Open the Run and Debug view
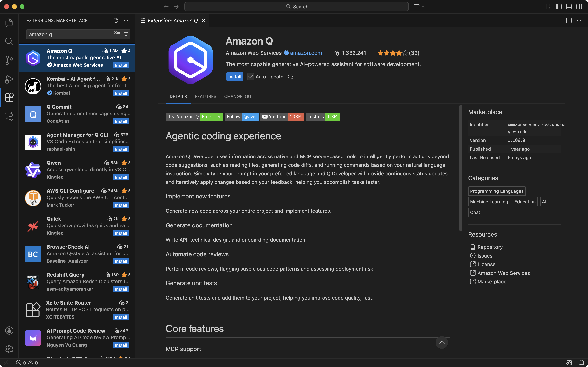The image size is (588, 367). click(x=9, y=79)
